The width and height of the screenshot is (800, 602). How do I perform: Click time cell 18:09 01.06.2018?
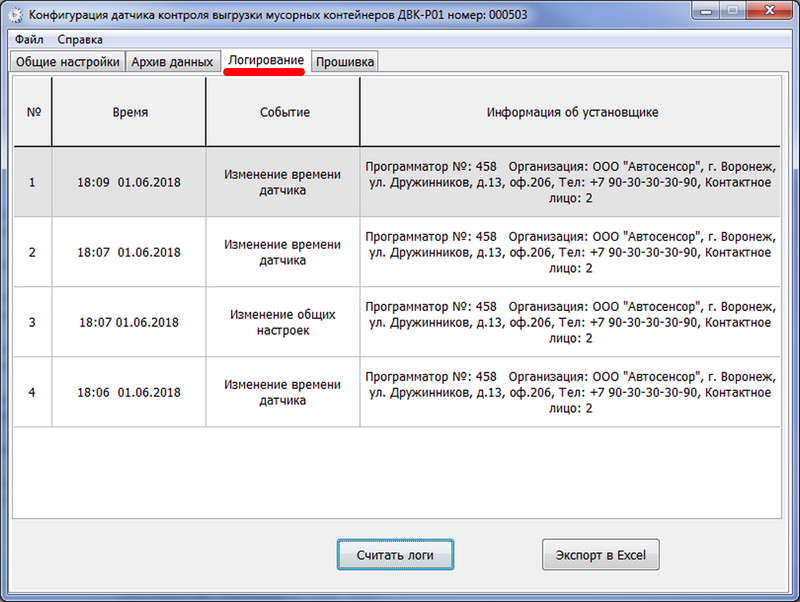coord(129,182)
